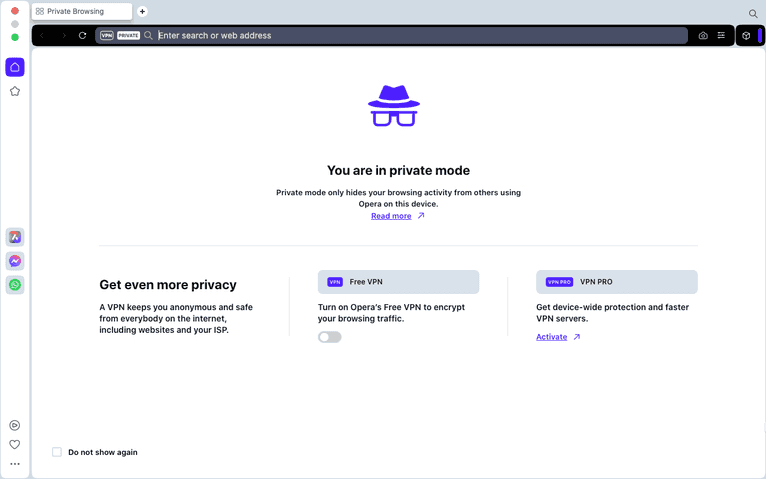This screenshot has height=479, width=766.
Task: Open the Aria AI sidebar icon
Action: pyautogui.click(x=15, y=237)
